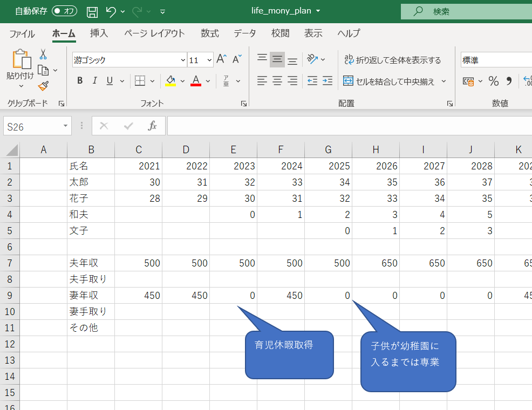532x410 pixels.
Task: Open the Copy options dropdown arrow
Action: 55,71
